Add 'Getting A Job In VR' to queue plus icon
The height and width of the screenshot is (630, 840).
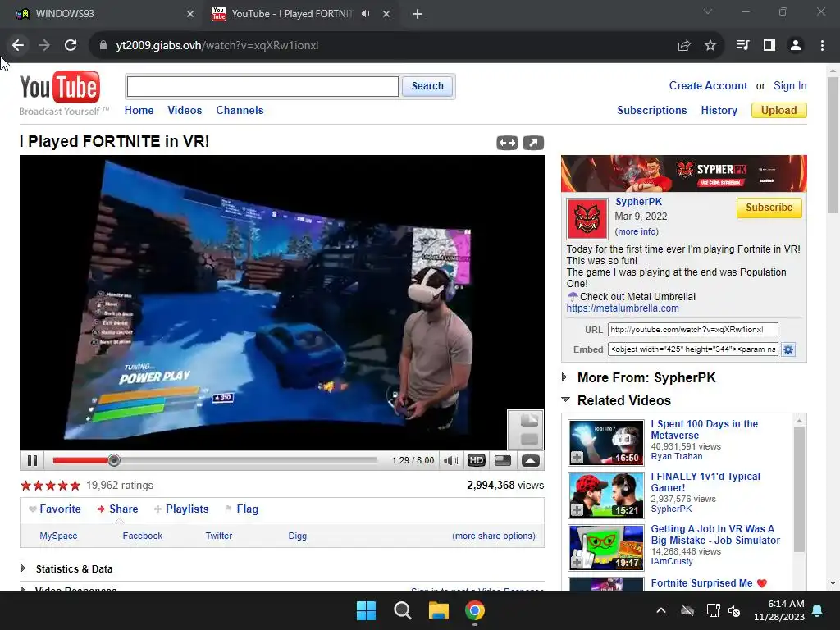(577, 562)
